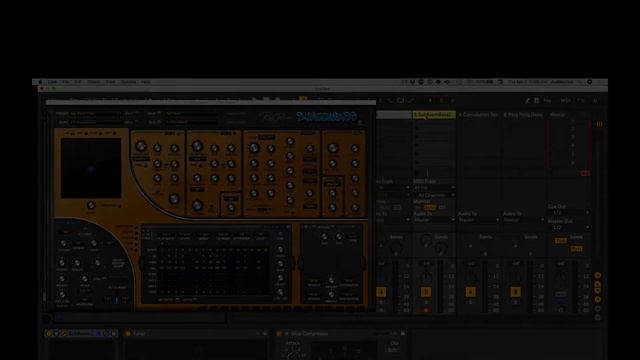Open the Create menu

pyautogui.click(x=93, y=82)
